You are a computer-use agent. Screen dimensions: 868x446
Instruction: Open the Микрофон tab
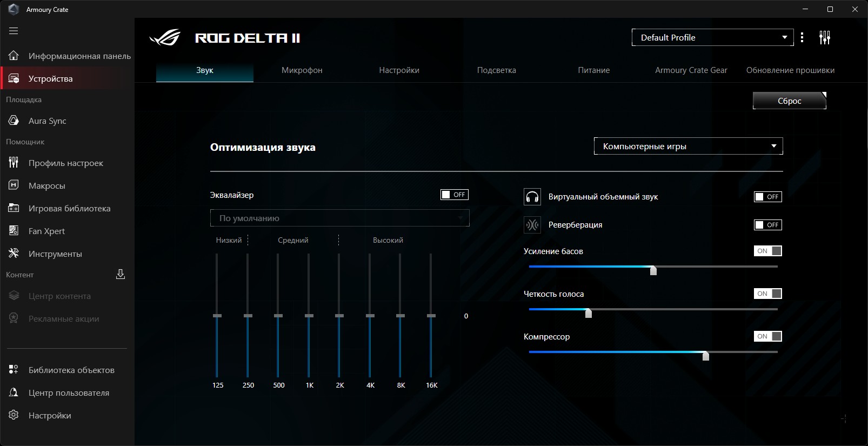click(x=302, y=70)
